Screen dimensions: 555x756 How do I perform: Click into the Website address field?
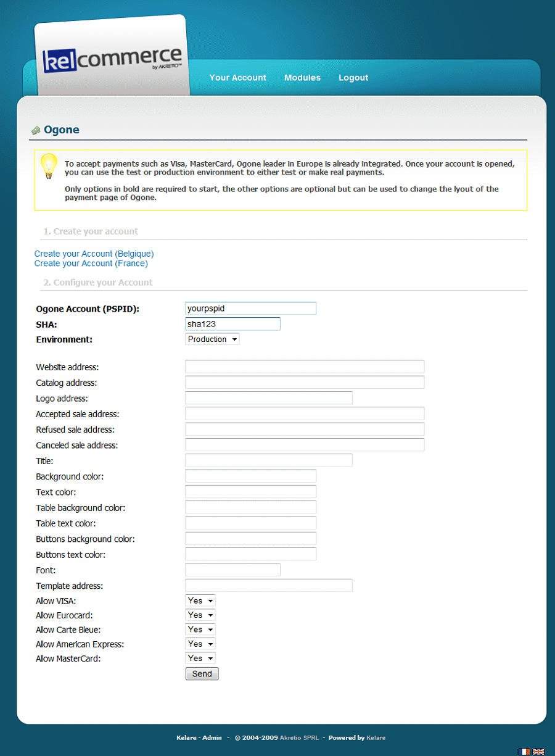(x=305, y=367)
